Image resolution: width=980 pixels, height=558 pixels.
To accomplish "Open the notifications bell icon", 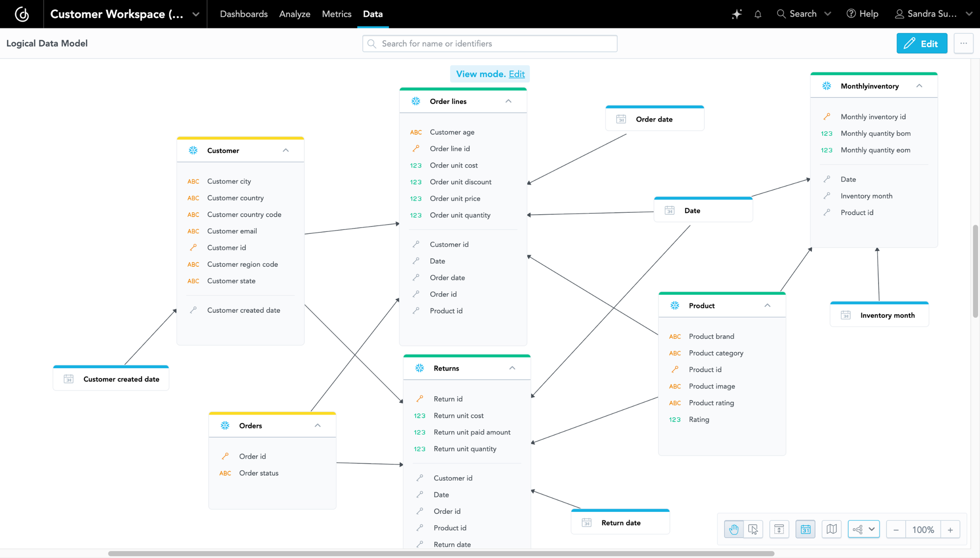I will coord(758,14).
